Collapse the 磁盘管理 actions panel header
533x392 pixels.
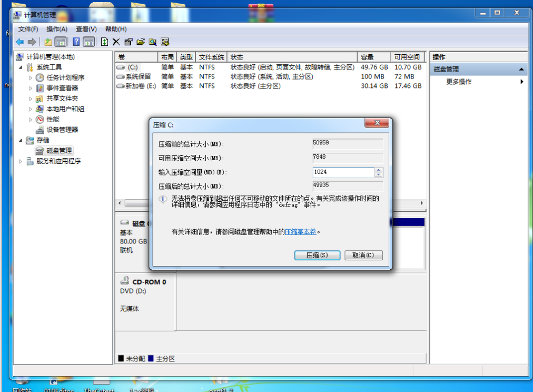click(x=521, y=70)
